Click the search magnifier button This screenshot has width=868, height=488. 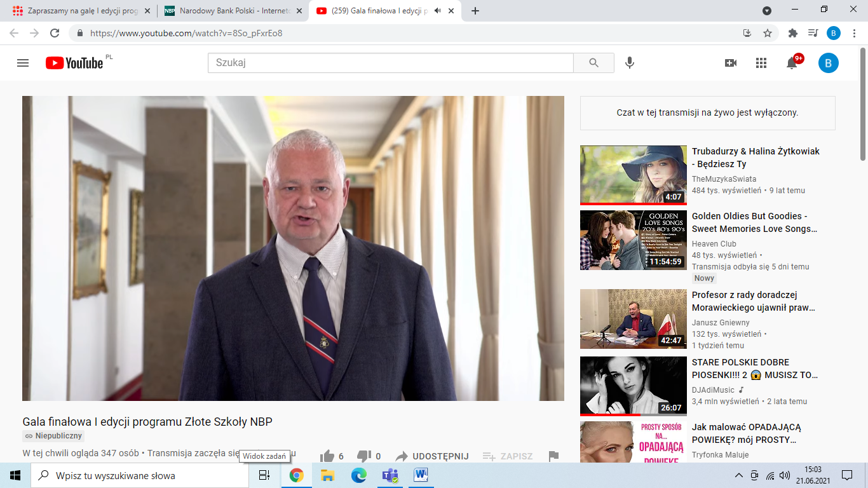tap(593, 63)
